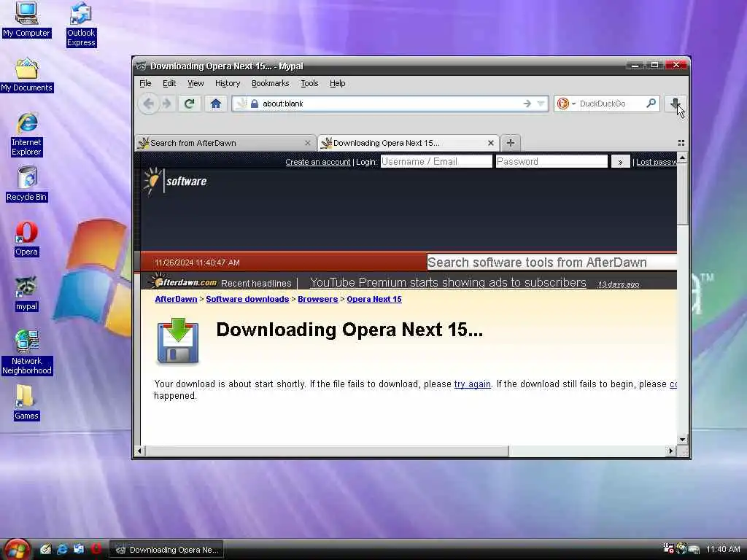Click the Password field
Viewport: 747px width, 560px height.
(x=551, y=161)
